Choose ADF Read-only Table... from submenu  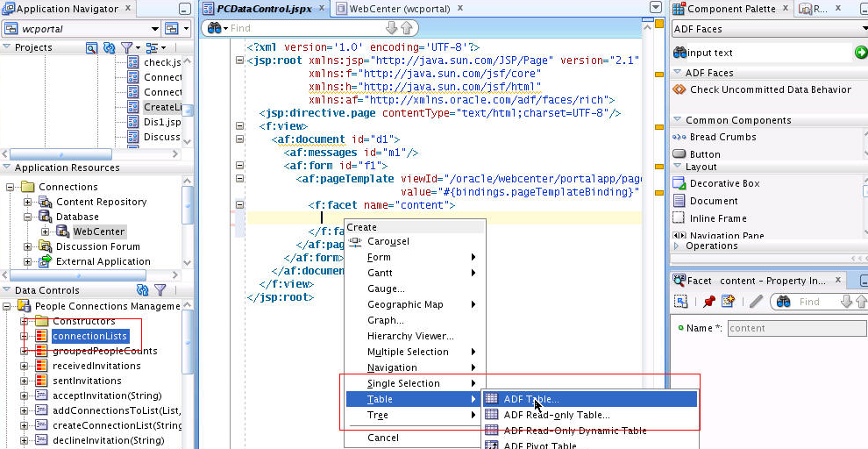(x=590, y=415)
